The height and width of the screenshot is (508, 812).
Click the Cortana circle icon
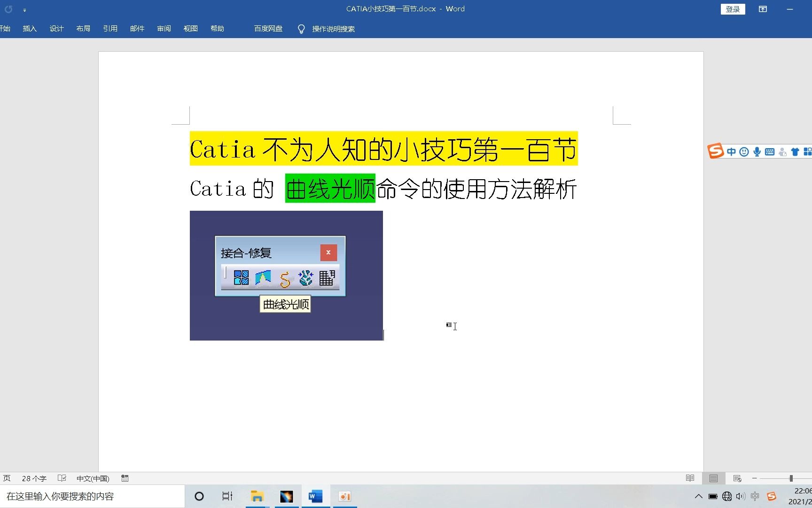tap(199, 496)
